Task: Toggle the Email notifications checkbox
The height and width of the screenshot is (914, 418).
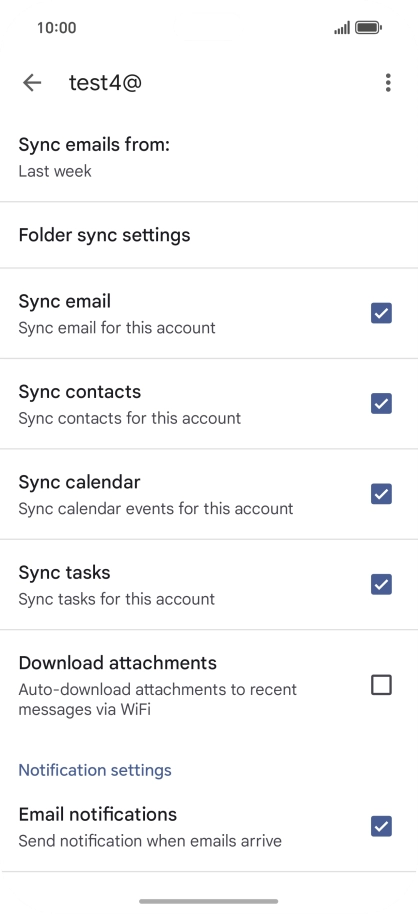Action: (381, 826)
